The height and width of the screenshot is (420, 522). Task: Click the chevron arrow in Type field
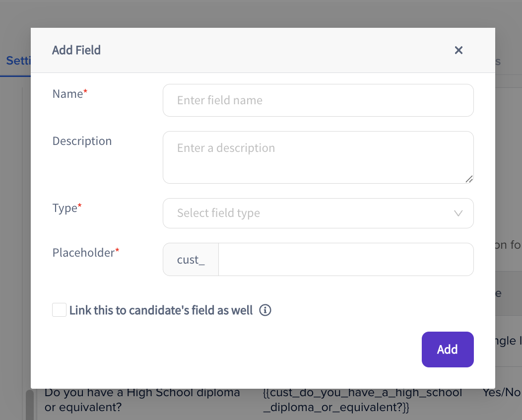(x=458, y=213)
